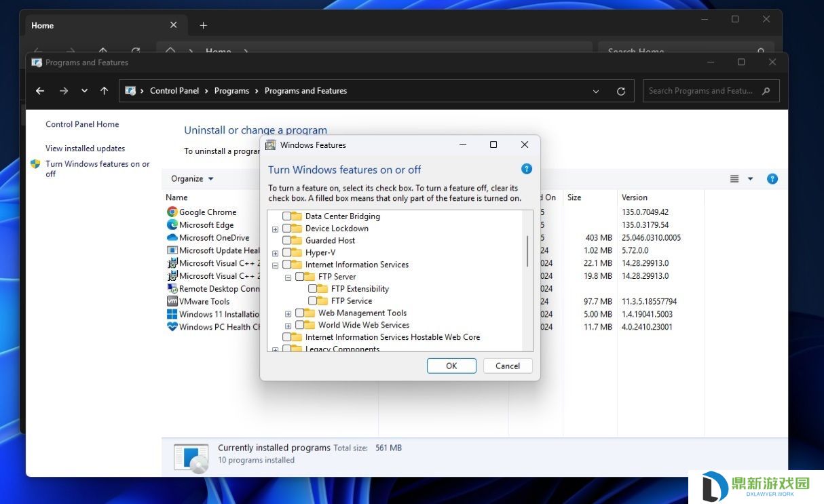
Task: Go up one level in Programs and Features
Action: tap(104, 91)
